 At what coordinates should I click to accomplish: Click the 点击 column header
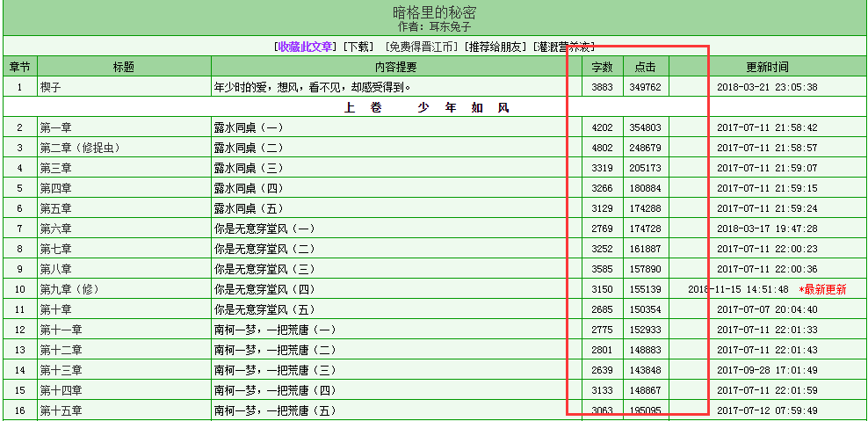coord(646,67)
